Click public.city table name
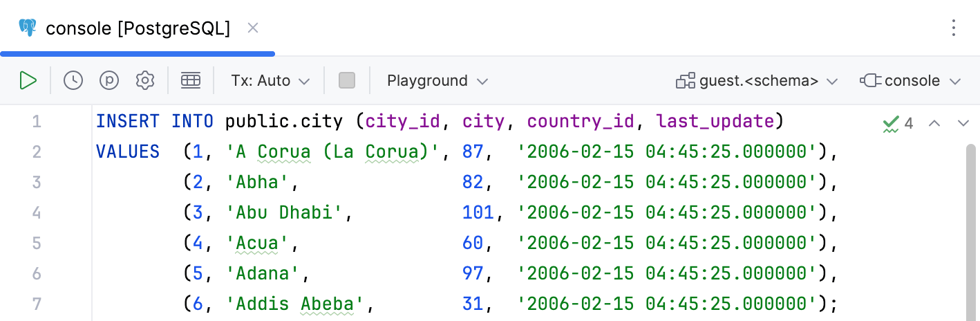The height and width of the screenshot is (321, 980). click(283, 122)
